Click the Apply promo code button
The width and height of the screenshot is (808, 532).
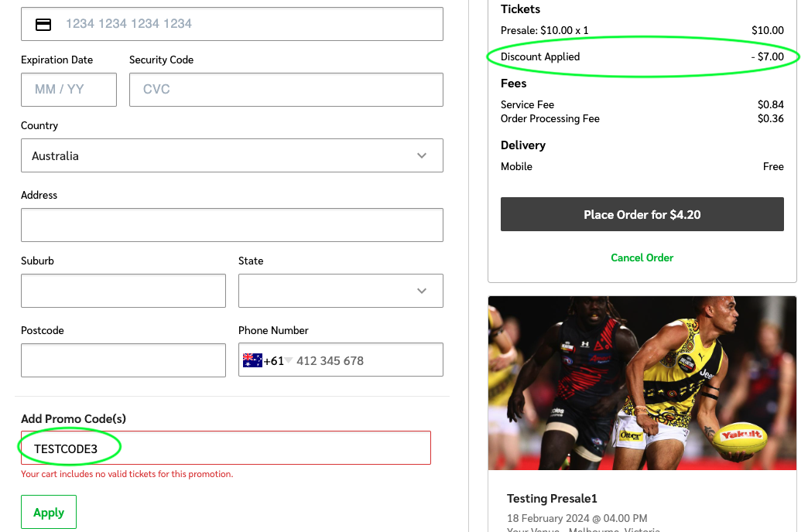(x=49, y=512)
